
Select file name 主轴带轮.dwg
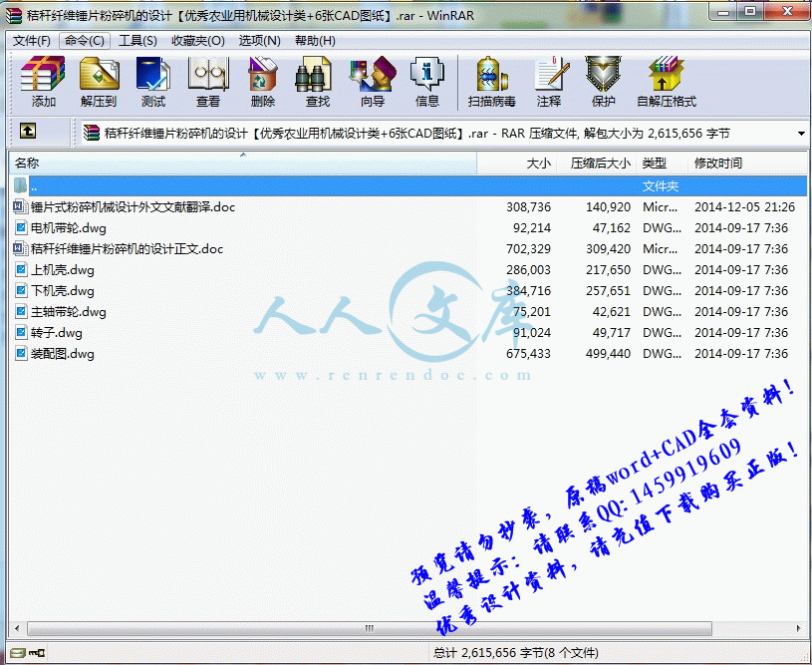pos(69,312)
